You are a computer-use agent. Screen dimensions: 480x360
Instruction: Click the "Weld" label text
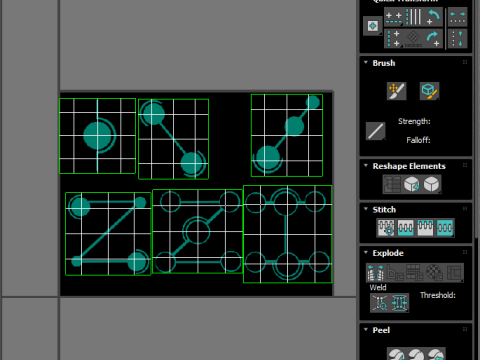[x=378, y=287]
